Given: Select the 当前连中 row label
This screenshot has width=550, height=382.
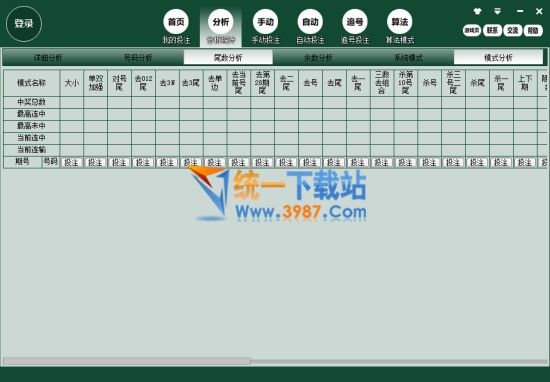Looking at the screenshot, I should click(x=32, y=138).
